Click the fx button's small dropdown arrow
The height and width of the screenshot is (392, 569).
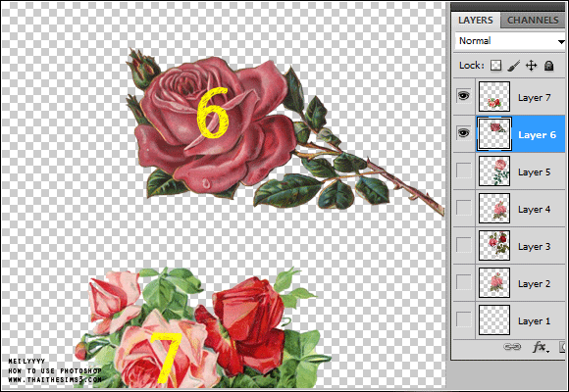547,351
